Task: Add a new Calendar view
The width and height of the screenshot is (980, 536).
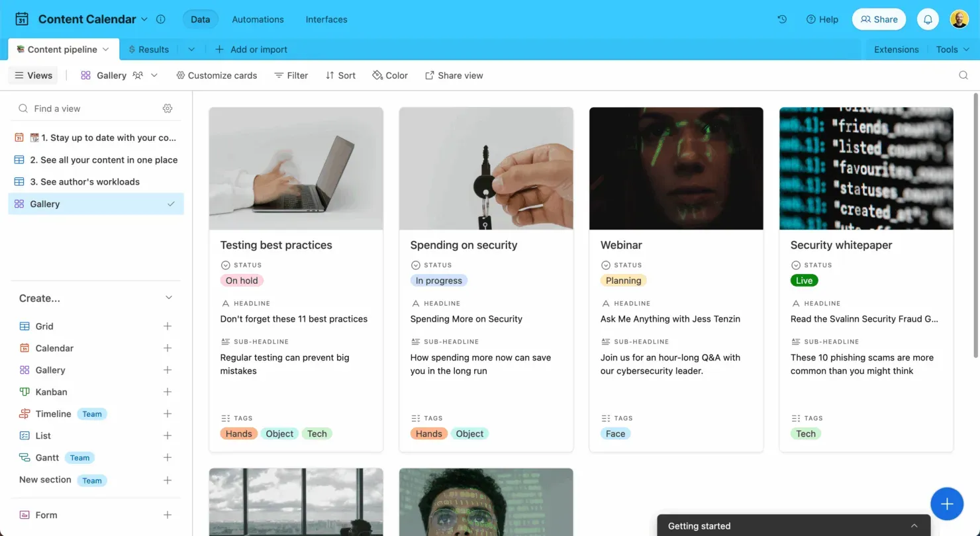Action: coord(168,348)
